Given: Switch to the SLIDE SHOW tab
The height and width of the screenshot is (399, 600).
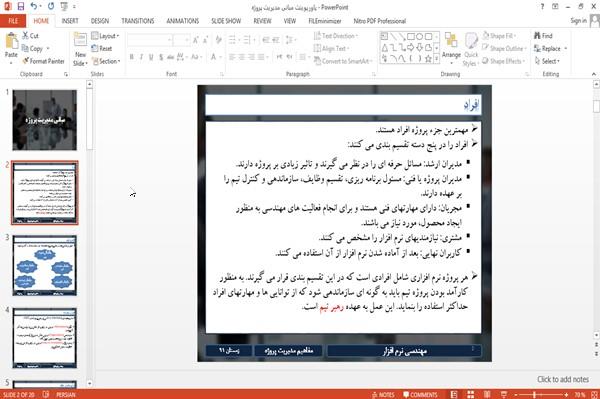Looking at the screenshot, I should pos(226,21).
